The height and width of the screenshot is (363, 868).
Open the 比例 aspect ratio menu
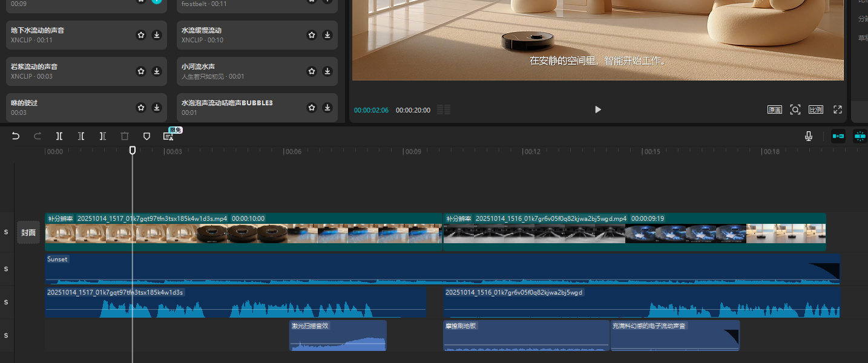tap(816, 110)
